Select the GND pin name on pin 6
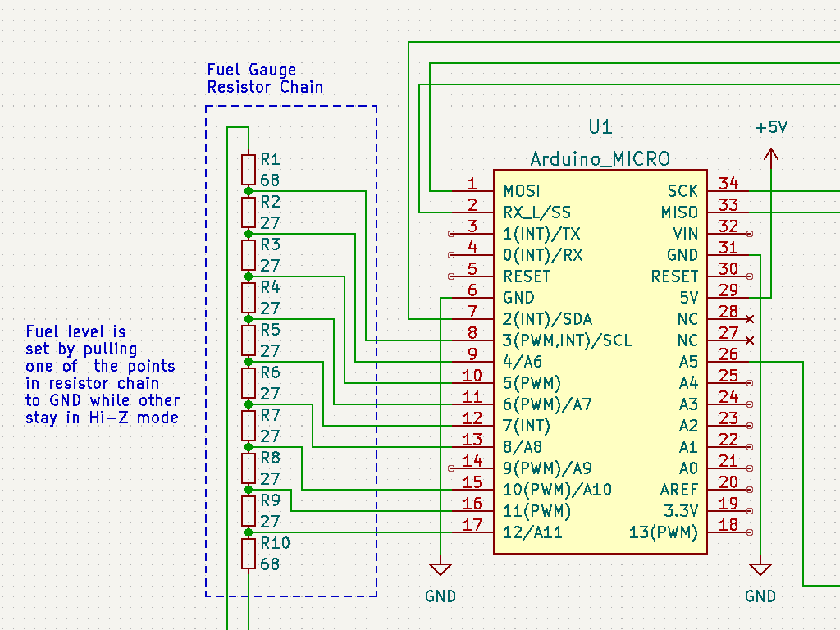The width and height of the screenshot is (840, 630). [x=518, y=298]
